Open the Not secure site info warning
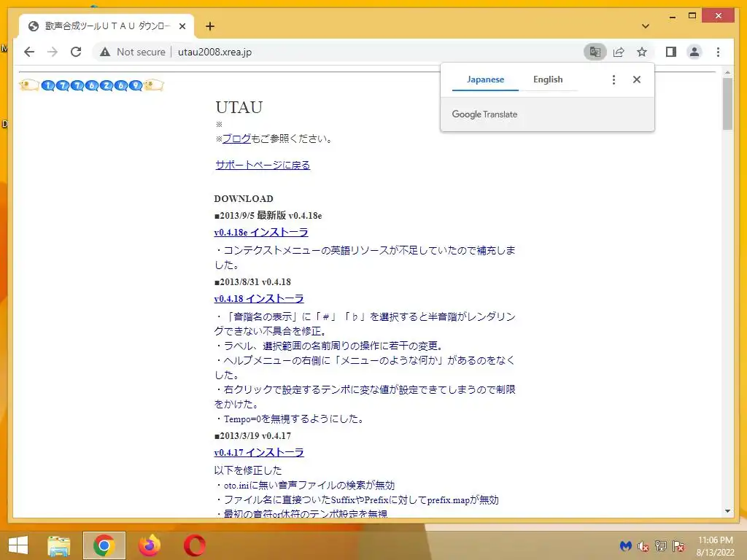 133,52
